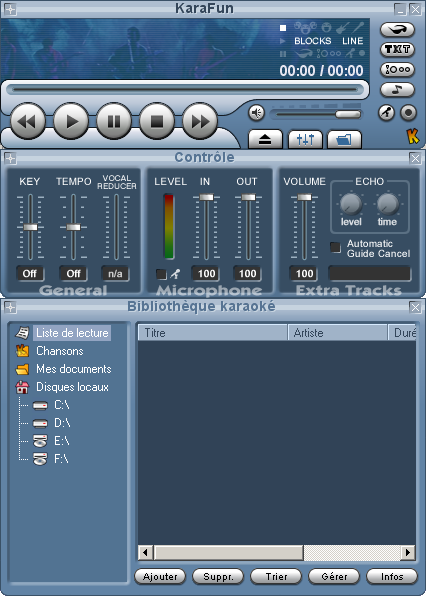
Task: Click the eject icon button
Action: pos(265,139)
